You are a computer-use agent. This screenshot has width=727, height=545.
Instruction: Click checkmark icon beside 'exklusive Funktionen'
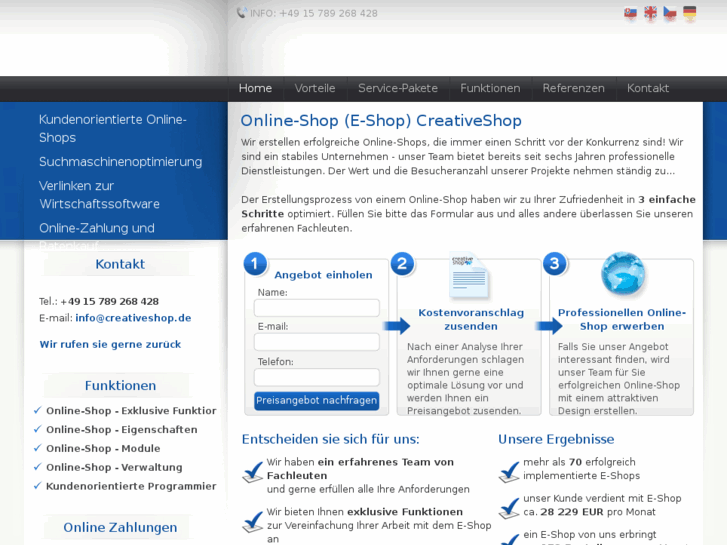[253, 522]
